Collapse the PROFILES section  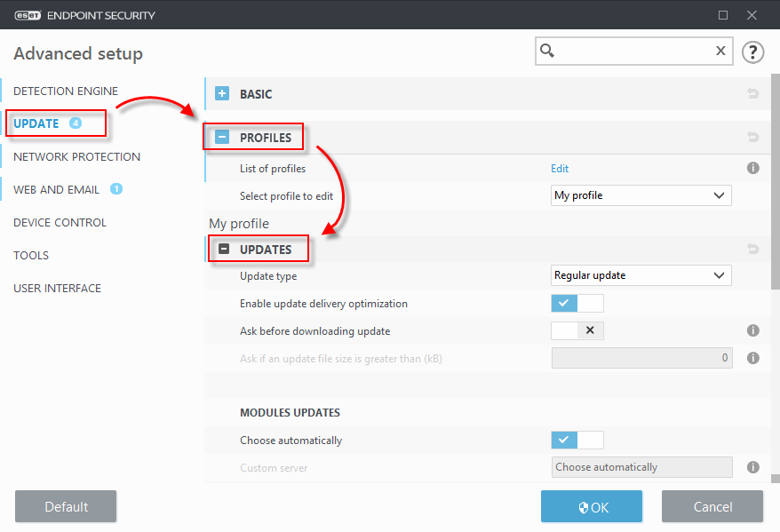(222, 138)
